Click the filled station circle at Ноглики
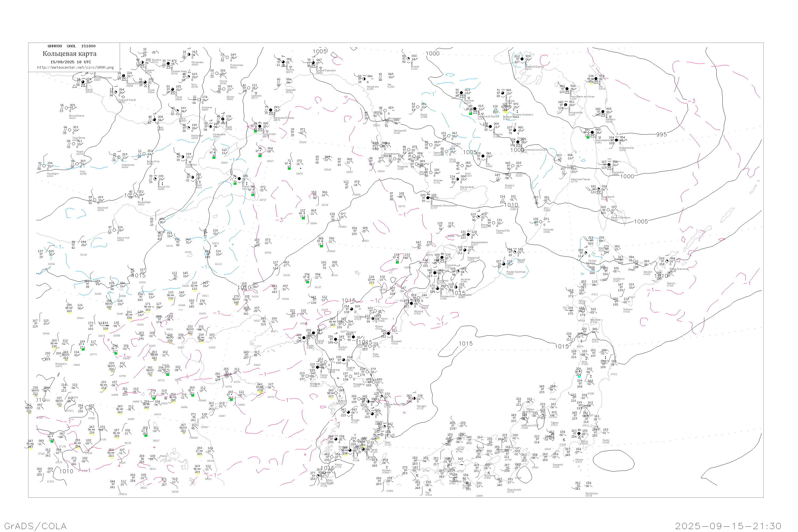Image resolution: width=798 pixels, height=532 pixels. click(602, 112)
